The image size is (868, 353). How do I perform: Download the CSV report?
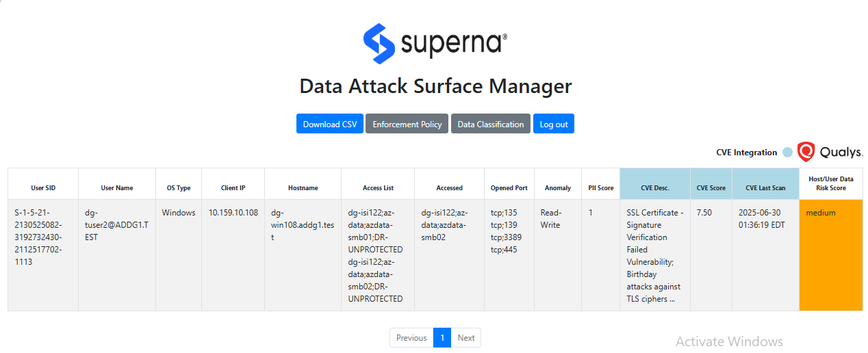(330, 124)
